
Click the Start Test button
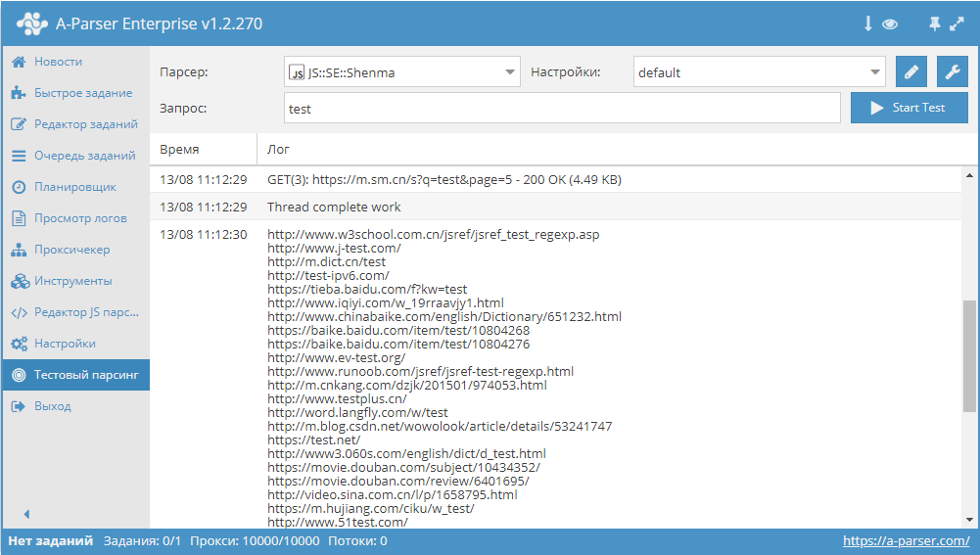[909, 108]
